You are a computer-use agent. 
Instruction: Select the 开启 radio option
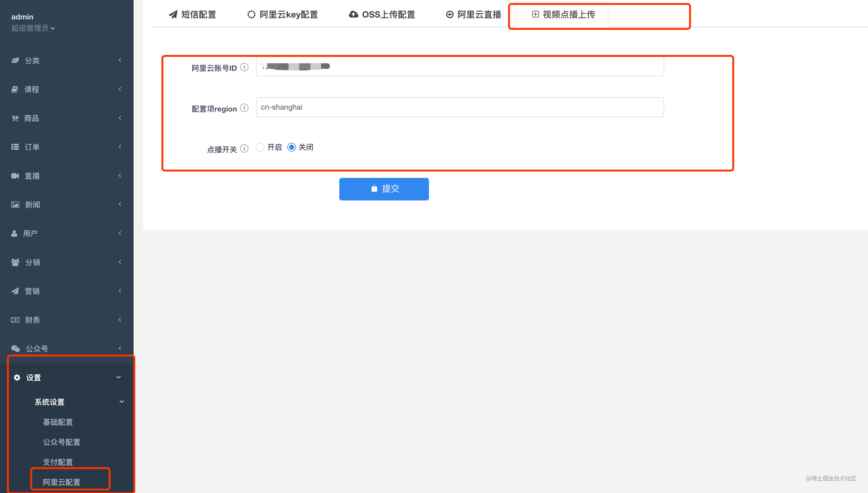[x=260, y=147]
